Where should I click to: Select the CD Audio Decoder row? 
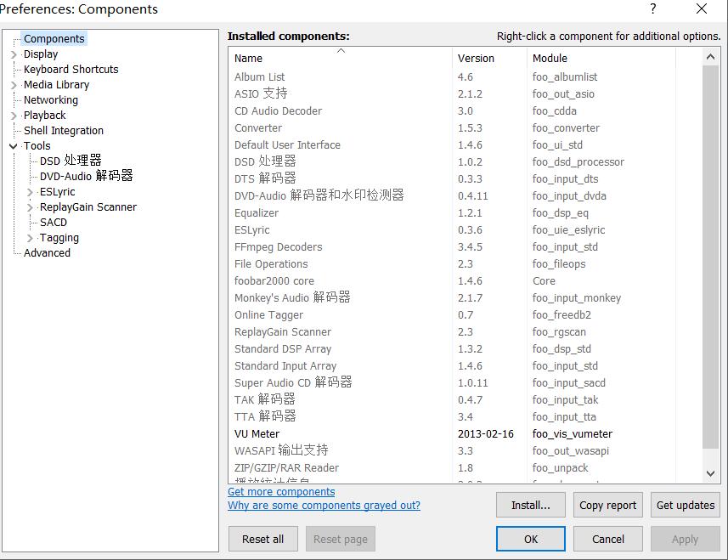(466, 111)
